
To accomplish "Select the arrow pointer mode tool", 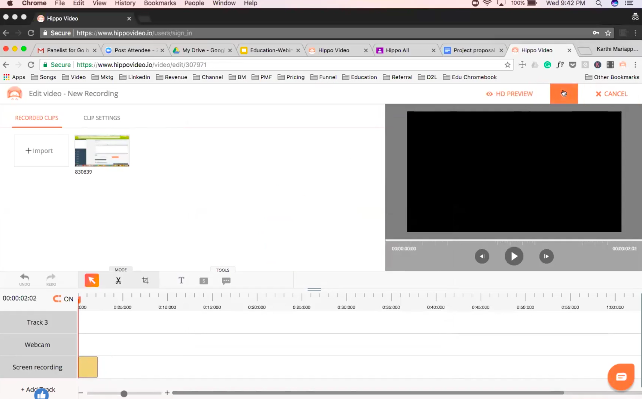I will [92, 280].
